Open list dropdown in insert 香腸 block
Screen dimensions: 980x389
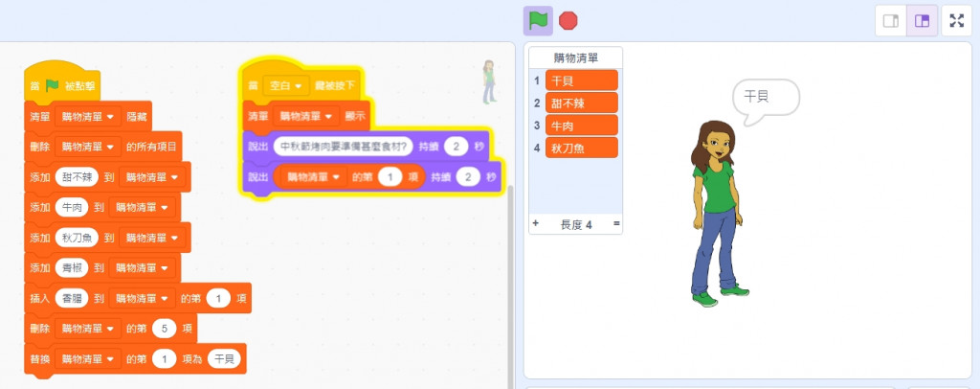(142, 298)
